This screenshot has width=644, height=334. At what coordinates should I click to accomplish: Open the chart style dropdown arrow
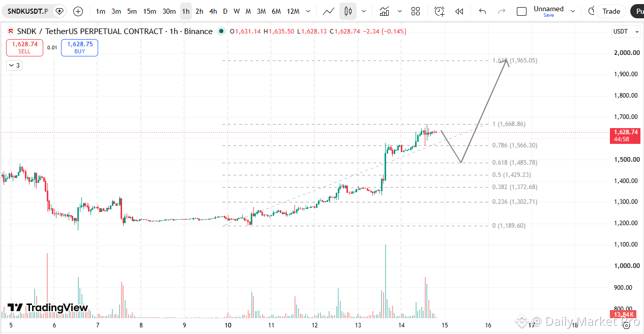pos(363,11)
